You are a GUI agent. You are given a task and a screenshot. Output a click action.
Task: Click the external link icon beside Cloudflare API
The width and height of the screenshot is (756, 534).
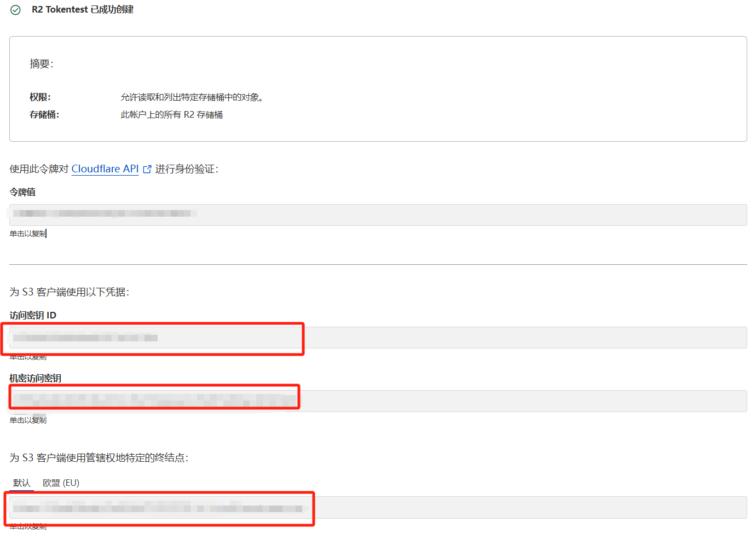coord(147,170)
